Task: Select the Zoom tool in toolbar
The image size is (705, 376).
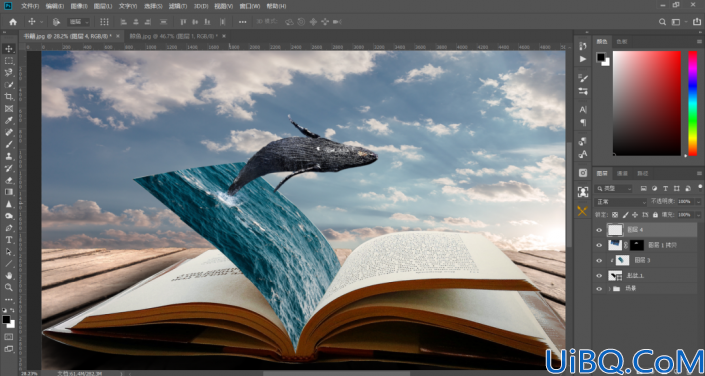Action: [9, 287]
